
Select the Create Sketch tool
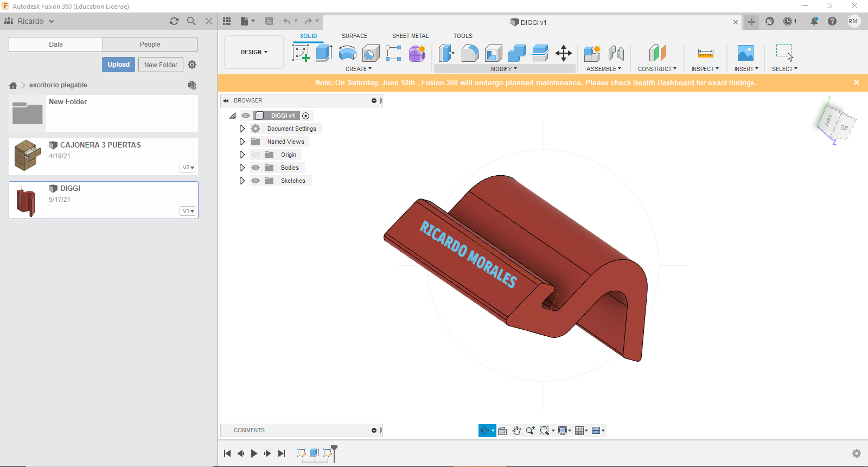[301, 53]
